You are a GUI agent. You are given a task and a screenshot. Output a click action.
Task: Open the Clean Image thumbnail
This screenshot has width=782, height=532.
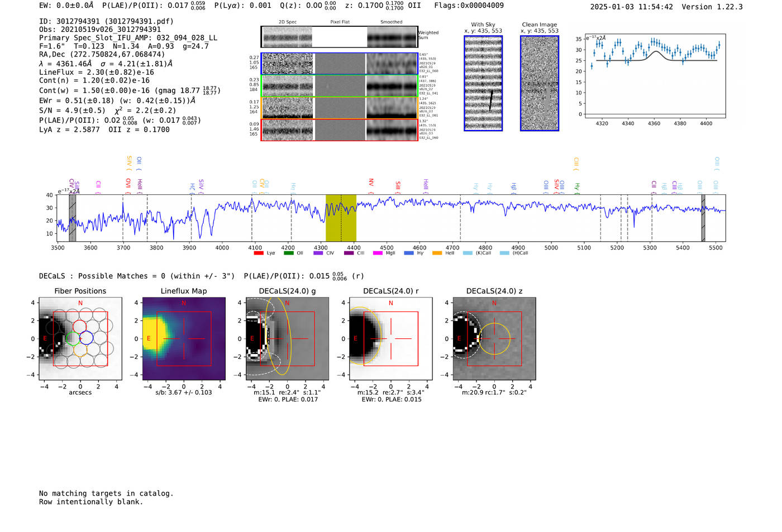540,83
